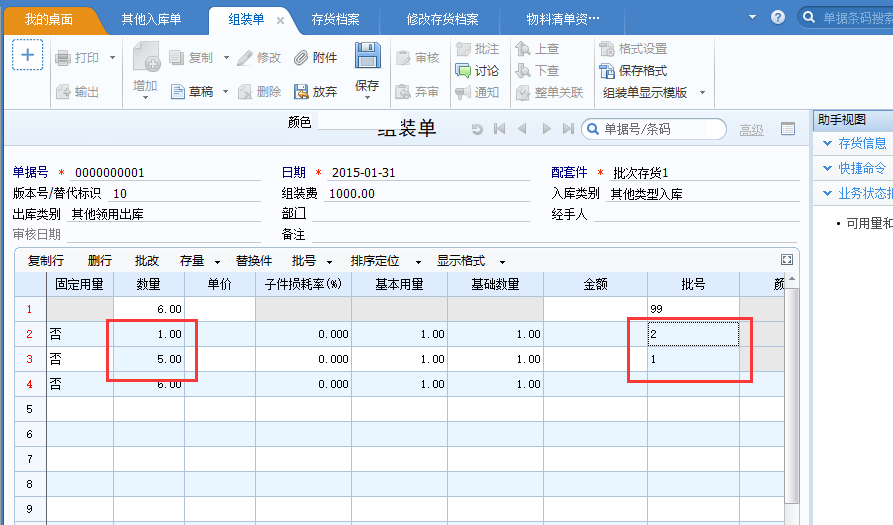Click the Abandon (放弃) icon
Image resolution: width=893 pixels, height=525 pixels.
(301, 92)
